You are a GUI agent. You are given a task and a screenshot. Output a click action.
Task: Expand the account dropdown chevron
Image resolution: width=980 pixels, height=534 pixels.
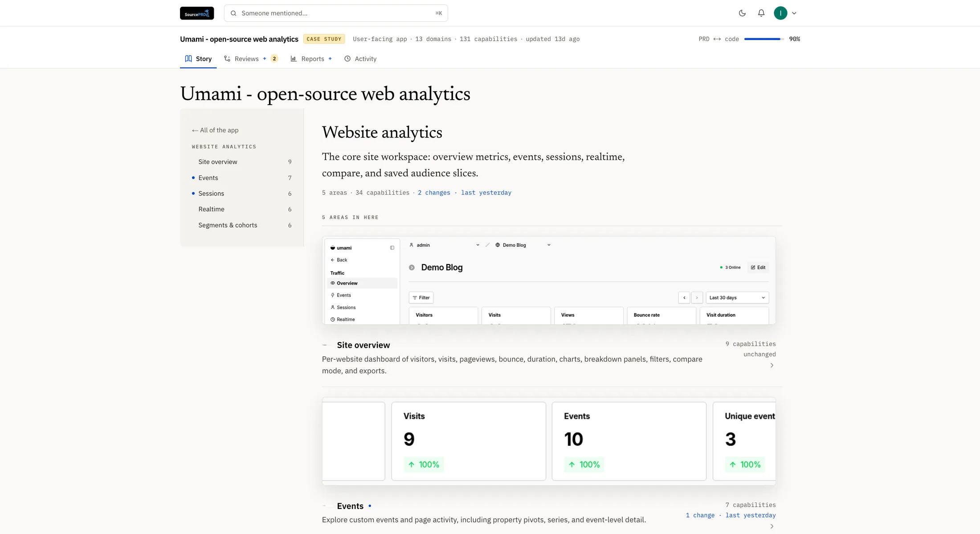click(794, 13)
